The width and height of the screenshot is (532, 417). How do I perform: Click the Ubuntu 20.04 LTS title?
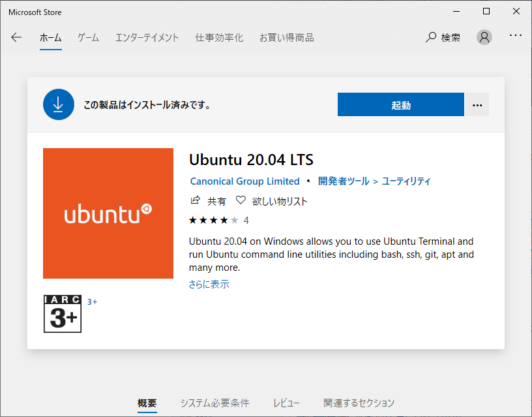click(251, 160)
